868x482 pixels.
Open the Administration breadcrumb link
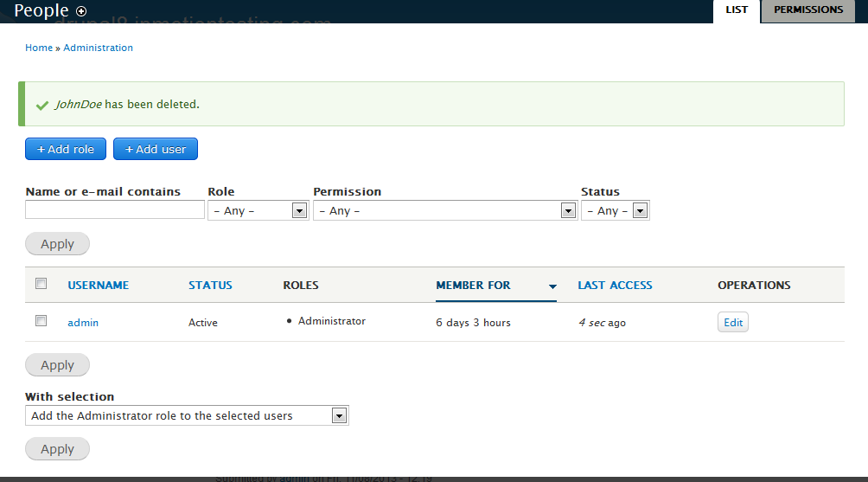point(98,48)
